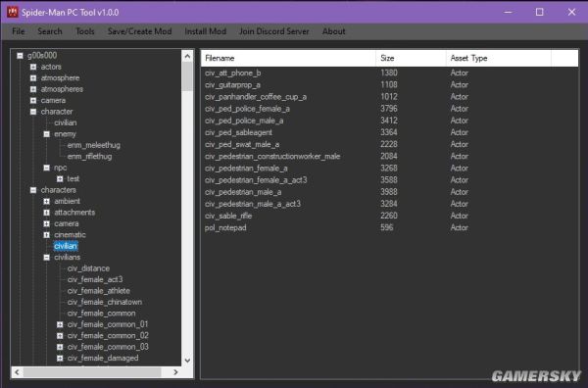Click tree's vertical scrollbar down arrow

tap(187, 361)
